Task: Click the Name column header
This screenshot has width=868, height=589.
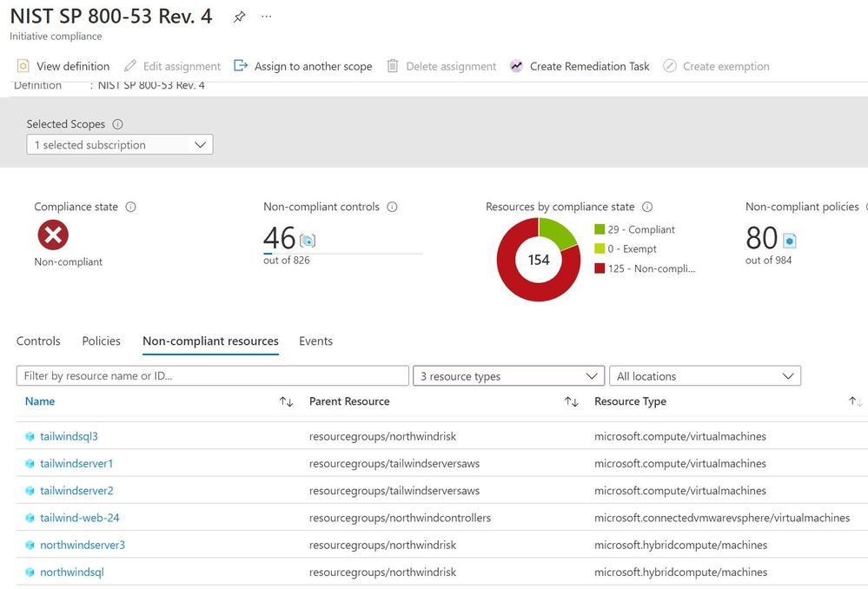Action: click(40, 401)
